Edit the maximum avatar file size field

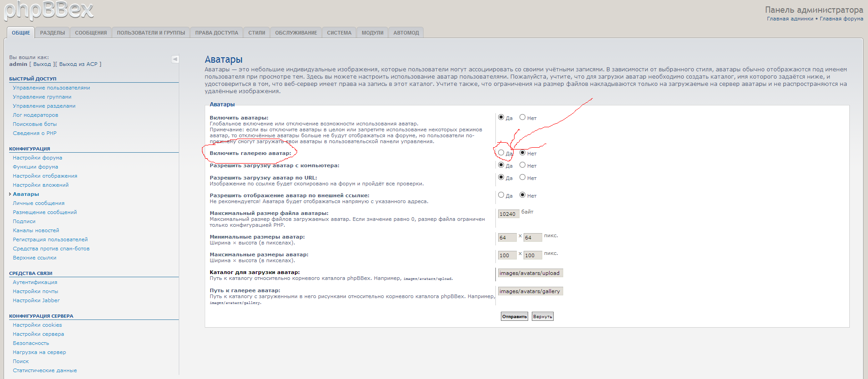(508, 214)
